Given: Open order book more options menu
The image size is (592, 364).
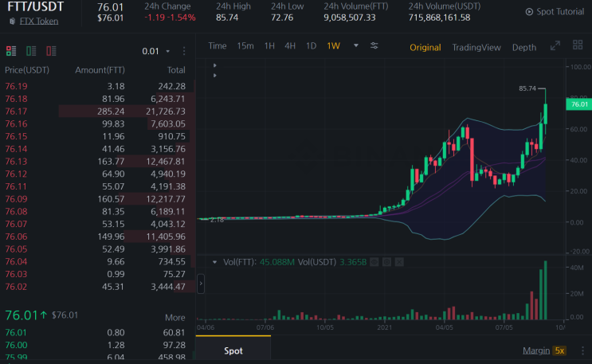Looking at the screenshot, I should [x=184, y=51].
